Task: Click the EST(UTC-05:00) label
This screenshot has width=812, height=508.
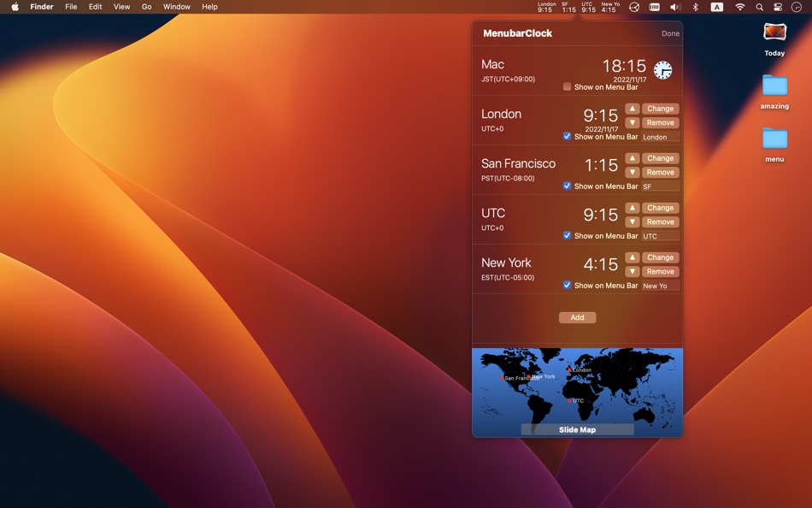Action: click(x=508, y=277)
